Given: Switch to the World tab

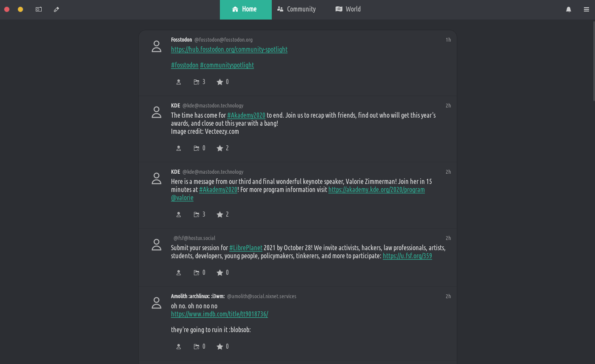Looking at the screenshot, I should pos(348,9).
